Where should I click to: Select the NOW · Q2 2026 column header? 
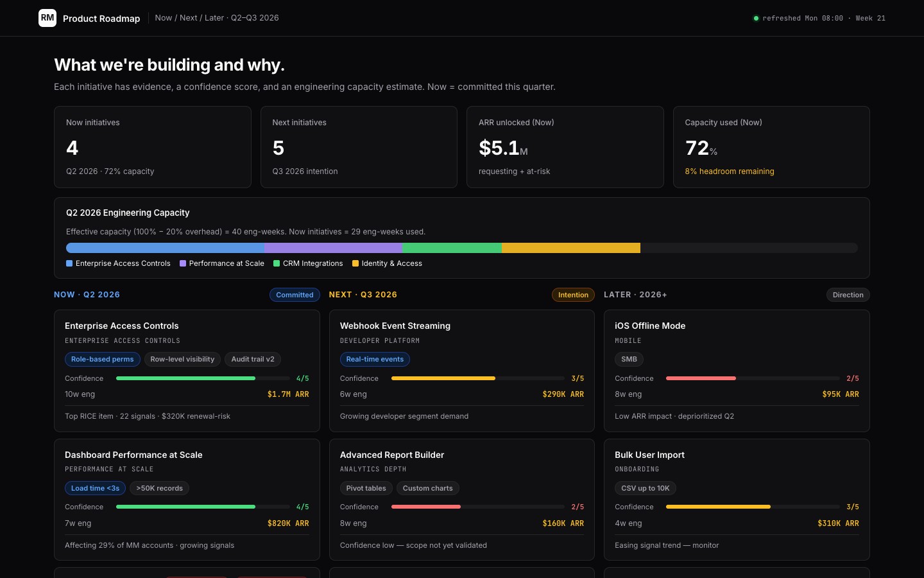pos(87,295)
